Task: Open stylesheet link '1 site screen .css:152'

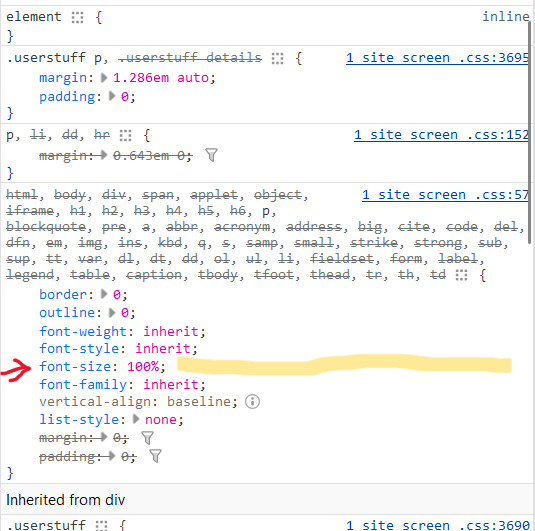Action: click(x=442, y=135)
